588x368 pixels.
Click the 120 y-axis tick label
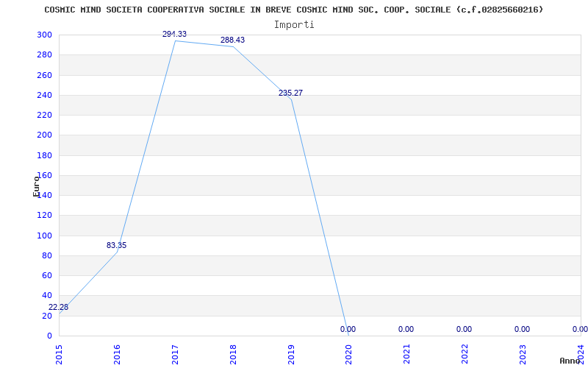(x=44, y=216)
